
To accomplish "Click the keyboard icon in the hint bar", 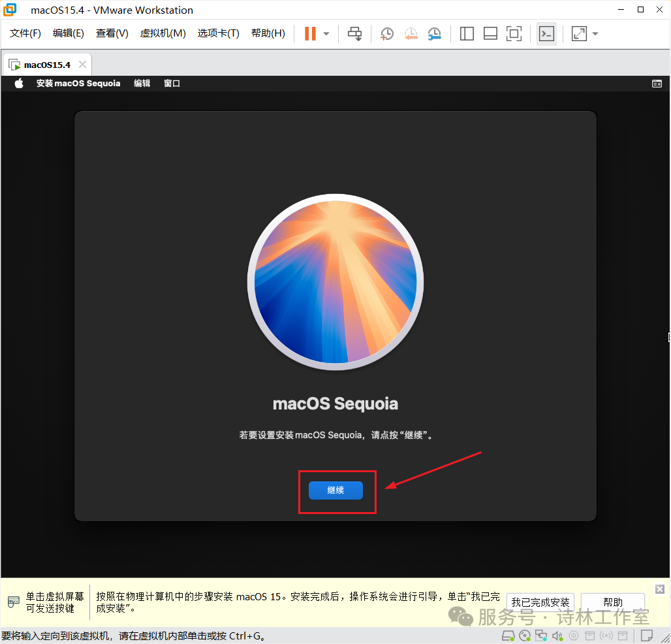I will 13,602.
